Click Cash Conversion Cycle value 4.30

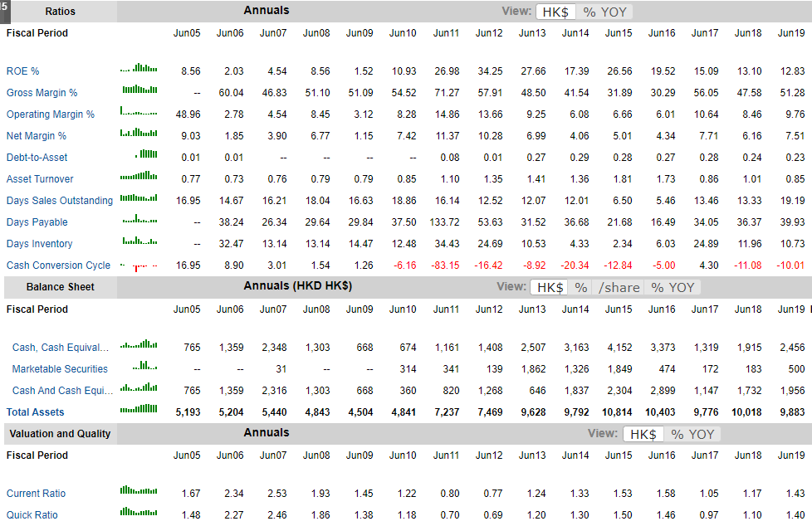pyautogui.click(x=709, y=265)
